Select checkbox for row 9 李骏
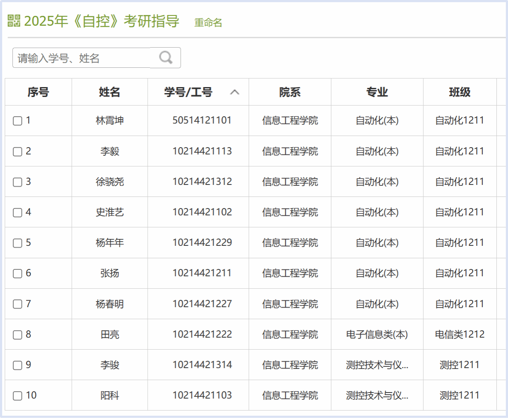Image resolution: width=508 pixels, height=420 pixels. coord(17,365)
